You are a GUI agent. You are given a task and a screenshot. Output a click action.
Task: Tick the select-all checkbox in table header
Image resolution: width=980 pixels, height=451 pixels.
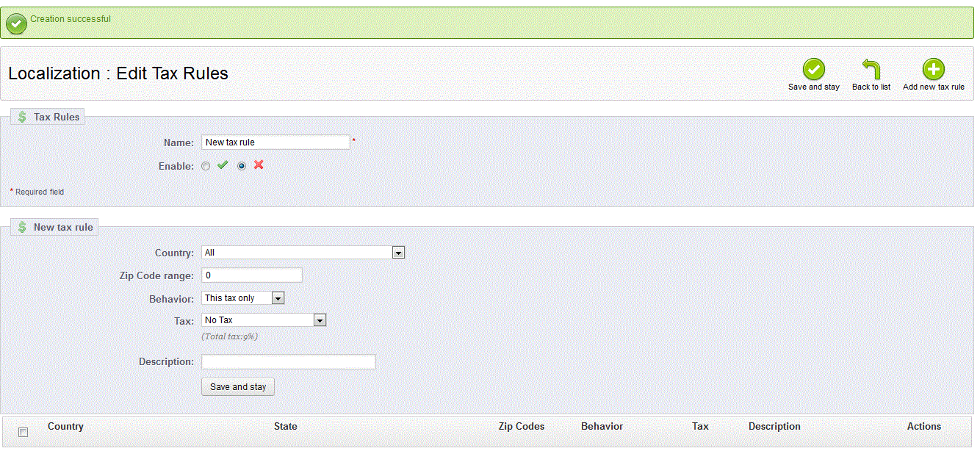point(23,432)
